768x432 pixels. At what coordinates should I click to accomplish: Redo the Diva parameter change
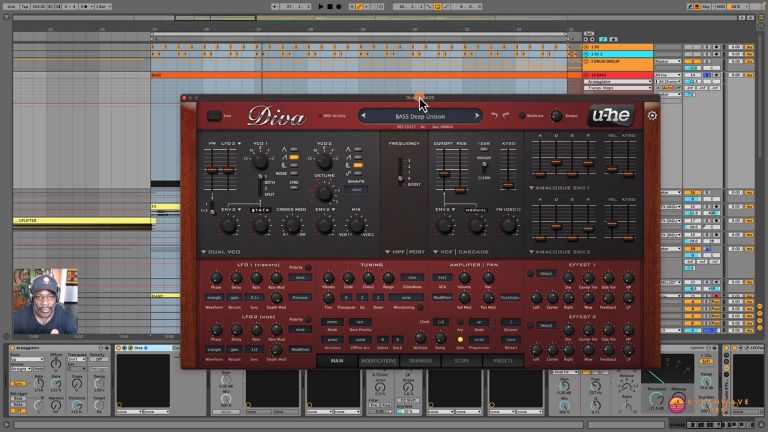click(506, 116)
